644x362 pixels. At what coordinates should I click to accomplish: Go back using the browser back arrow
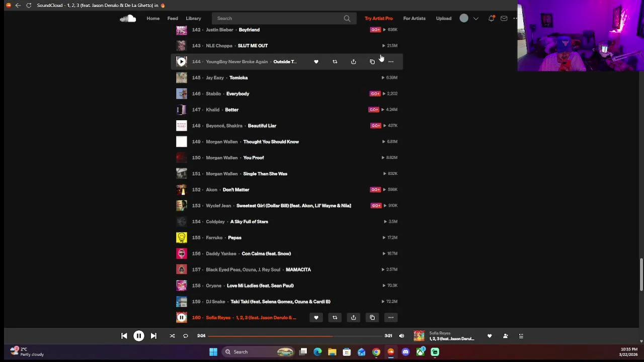[18, 6]
